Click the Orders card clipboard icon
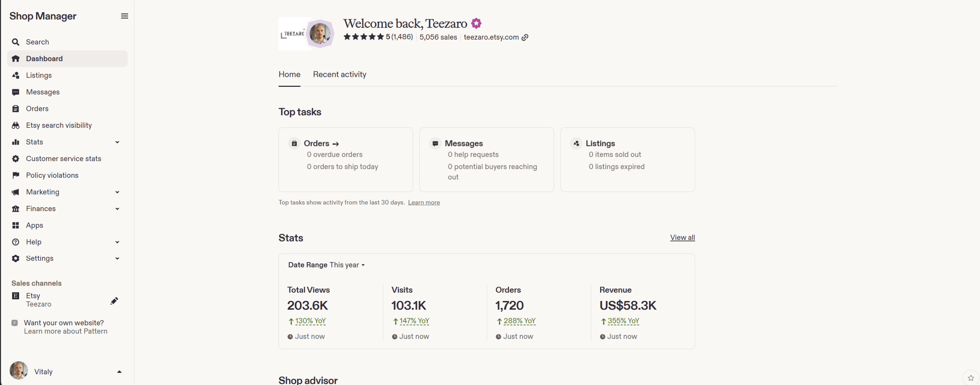980x385 pixels. click(x=294, y=144)
